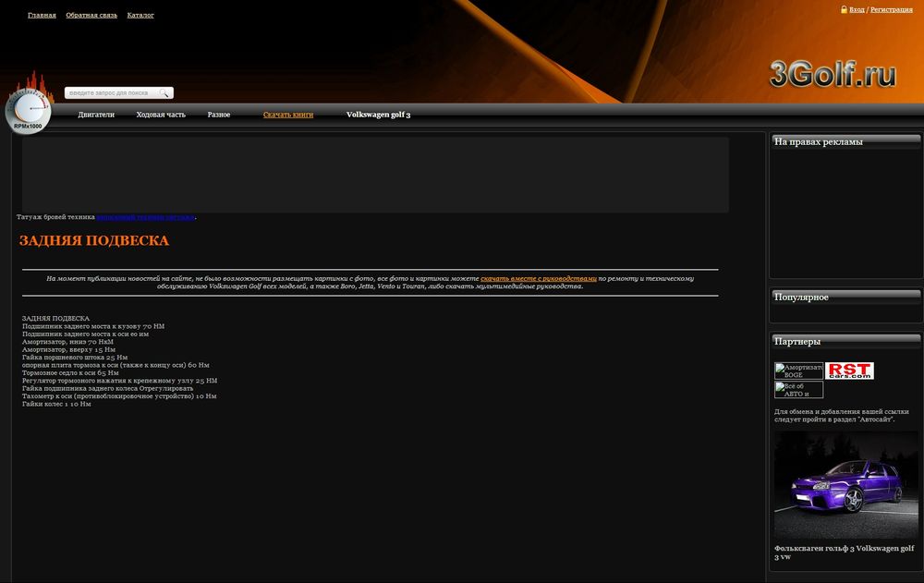Open the Каталог link in top menu
The image size is (924, 583).
(140, 16)
